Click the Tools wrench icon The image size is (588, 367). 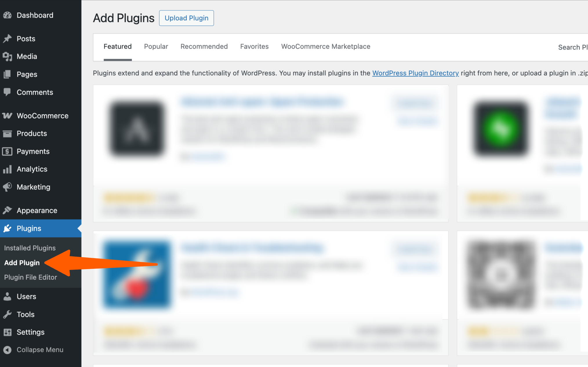(x=7, y=314)
